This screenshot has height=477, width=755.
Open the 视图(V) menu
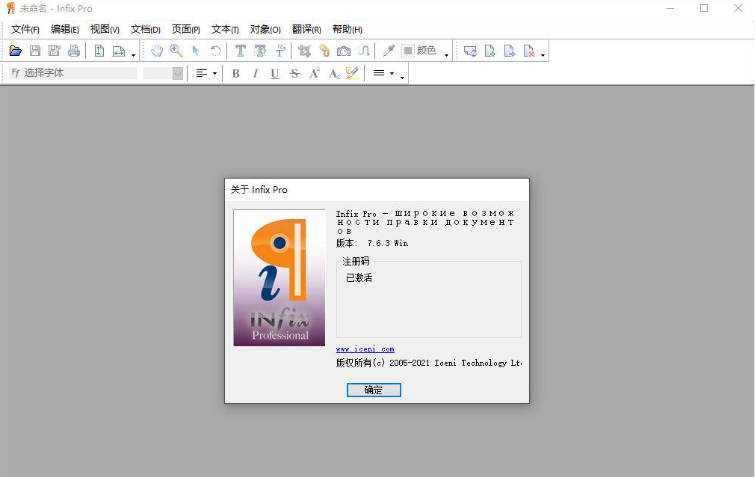104,29
